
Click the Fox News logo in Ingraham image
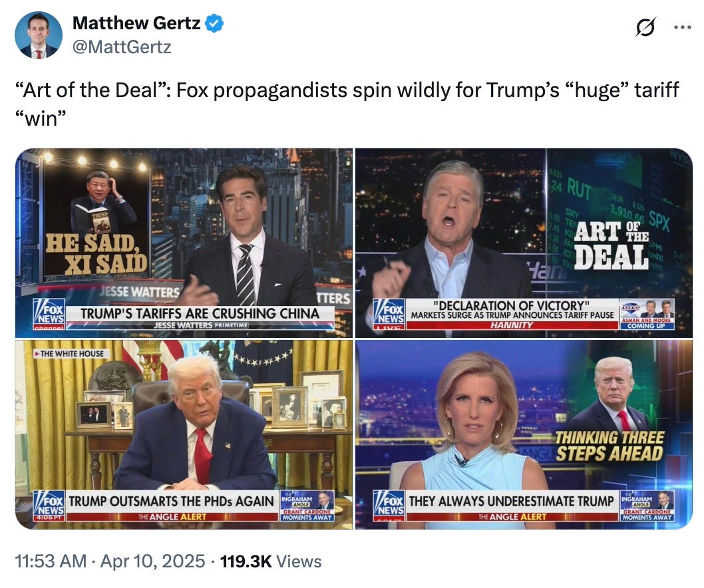pos(389,506)
